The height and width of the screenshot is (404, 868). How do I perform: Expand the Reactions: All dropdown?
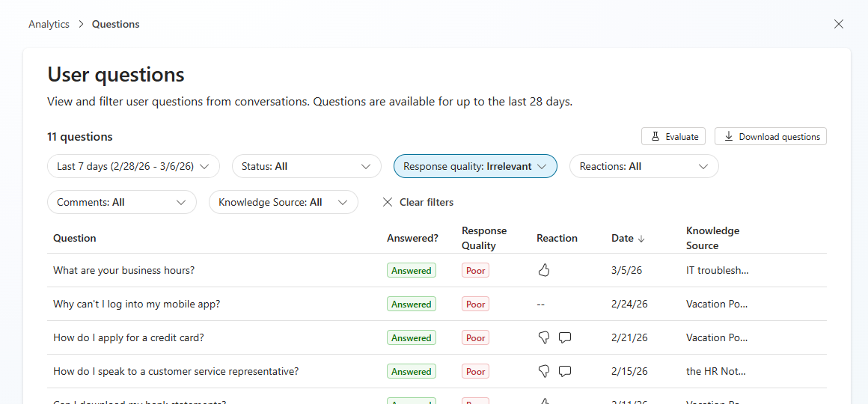tap(644, 166)
